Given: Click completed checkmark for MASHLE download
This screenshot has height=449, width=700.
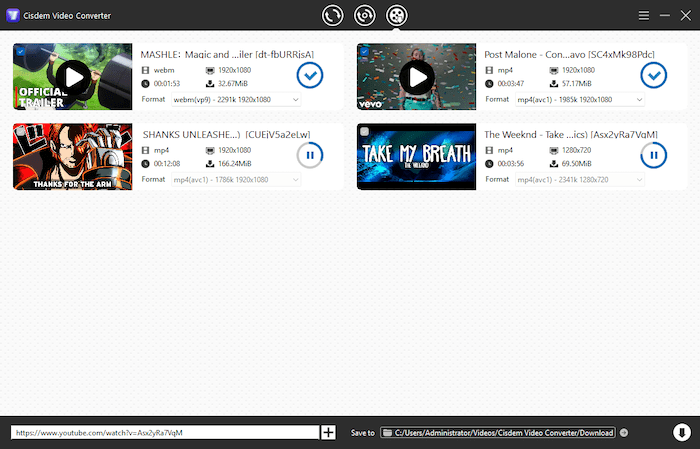Looking at the screenshot, I should [310, 75].
